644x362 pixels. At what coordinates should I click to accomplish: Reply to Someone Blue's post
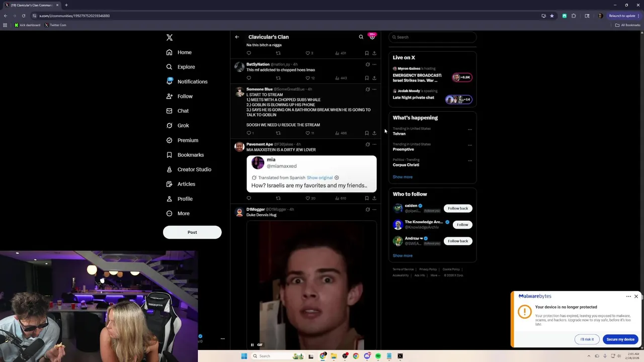tap(249, 133)
